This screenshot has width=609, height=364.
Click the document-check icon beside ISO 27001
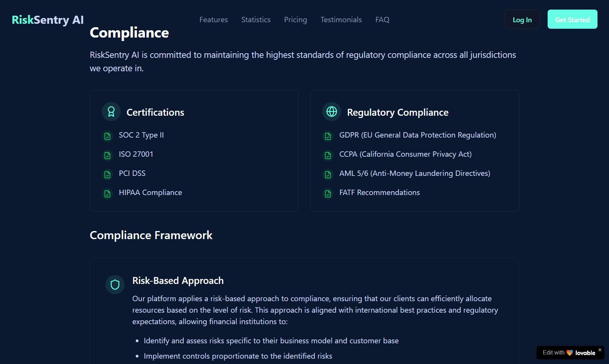[107, 155]
